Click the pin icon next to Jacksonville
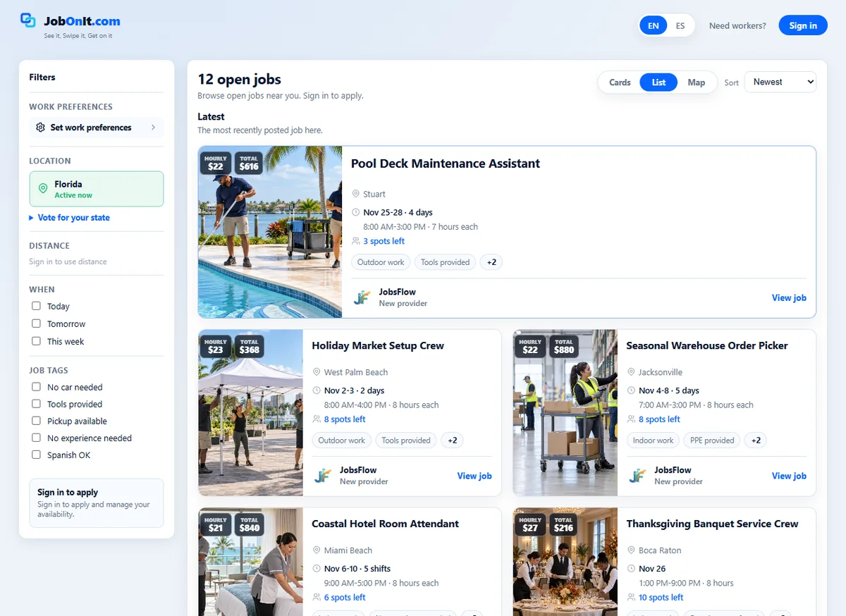 click(x=631, y=372)
